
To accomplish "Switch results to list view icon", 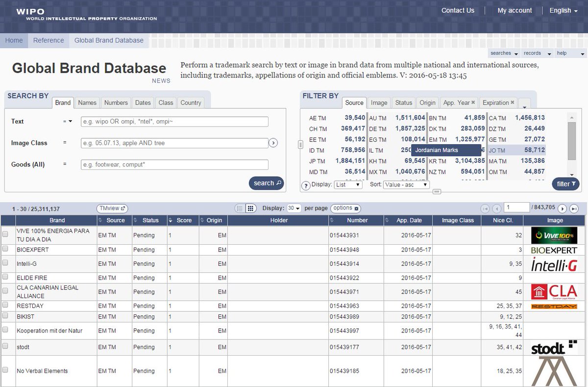I will point(240,208).
